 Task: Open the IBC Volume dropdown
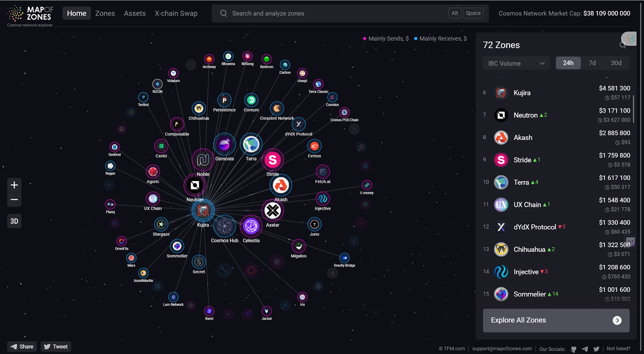(516, 63)
